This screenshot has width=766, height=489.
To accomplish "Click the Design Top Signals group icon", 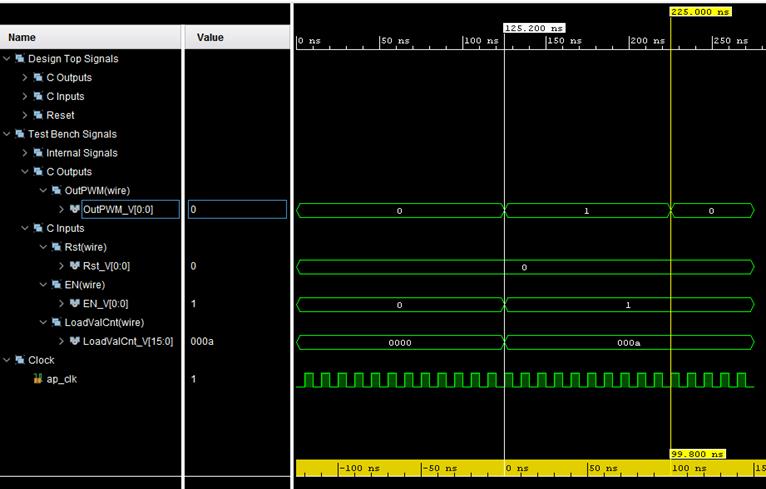I will [x=19, y=59].
